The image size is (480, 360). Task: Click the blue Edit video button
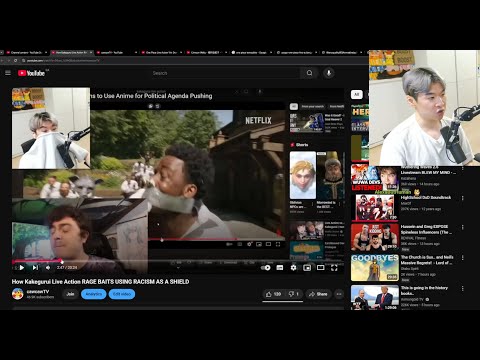(x=122, y=294)
